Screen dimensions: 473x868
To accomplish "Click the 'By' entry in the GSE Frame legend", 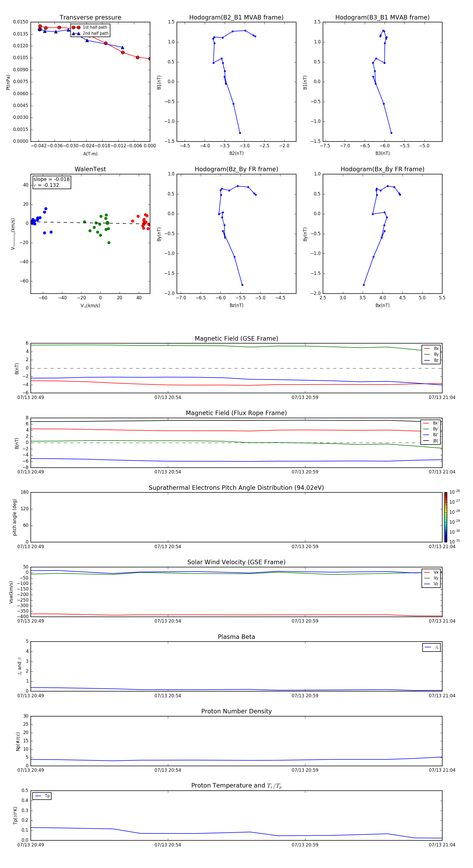I will tap(431, 354).
